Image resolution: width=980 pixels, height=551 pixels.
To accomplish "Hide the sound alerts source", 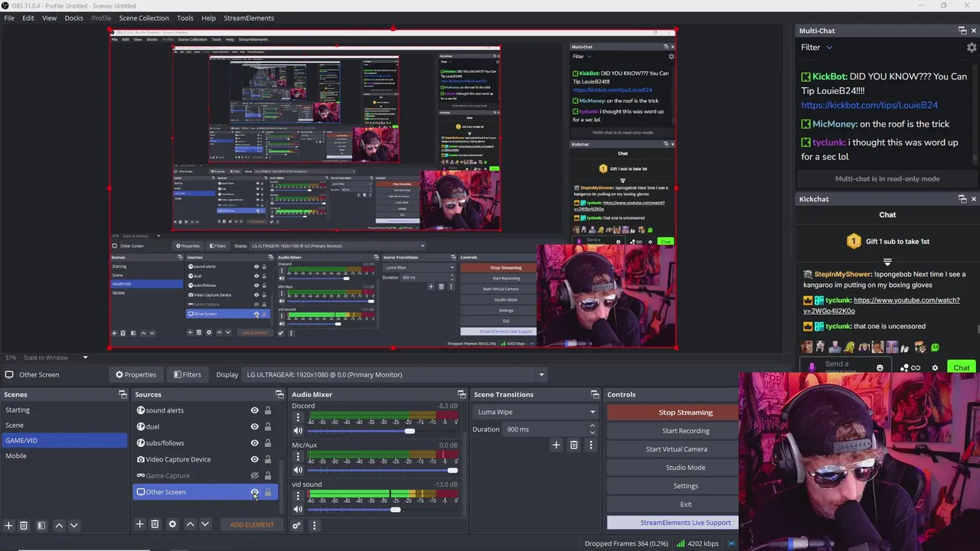I will [x=255, y=410].
